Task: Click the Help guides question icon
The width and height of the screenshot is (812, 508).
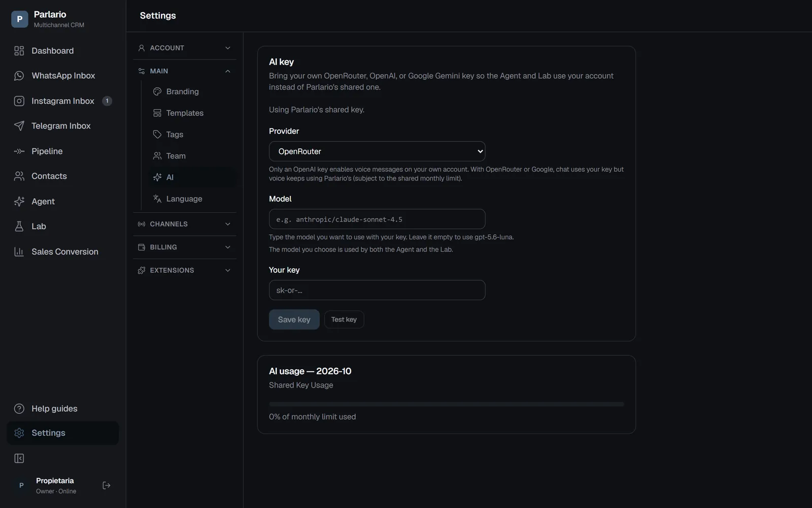Action: [19, 409]
